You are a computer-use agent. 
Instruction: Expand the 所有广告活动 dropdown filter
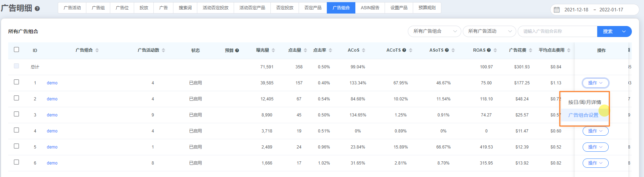point(489,31)
